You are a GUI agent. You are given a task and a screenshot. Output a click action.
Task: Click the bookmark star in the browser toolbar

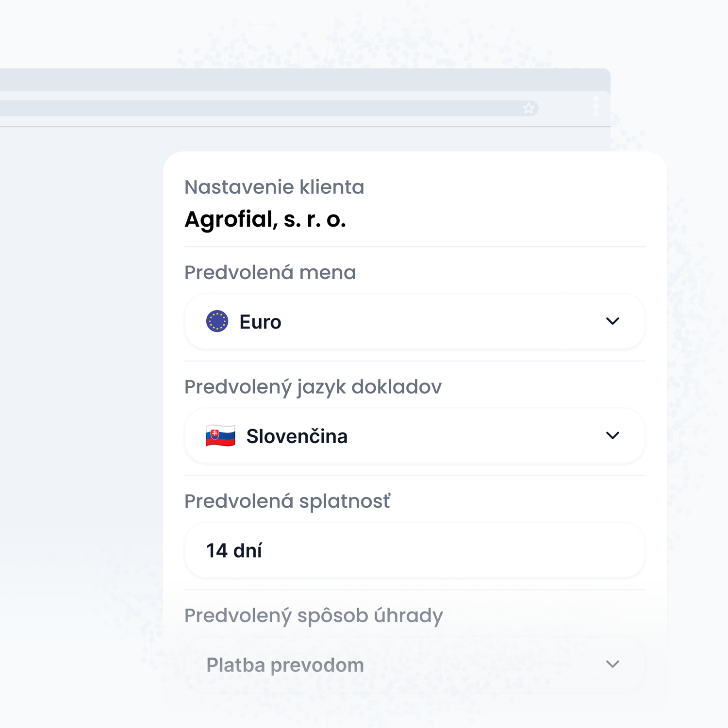529,107
